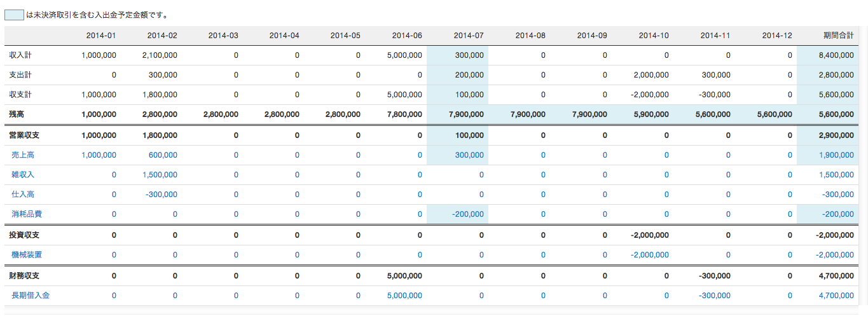
Task: Click 機械装置 value -2,000,000 for 2014-10
Action: (650, 255)
